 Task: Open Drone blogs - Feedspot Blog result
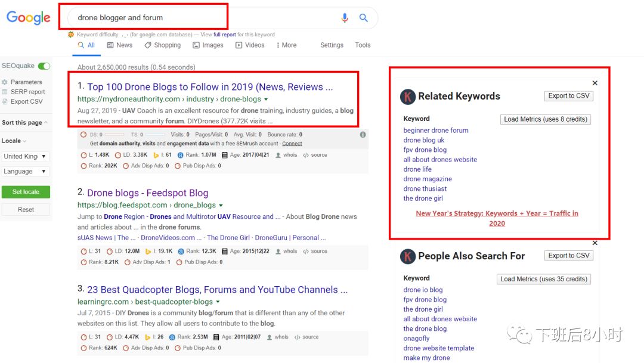click(148, 193)
